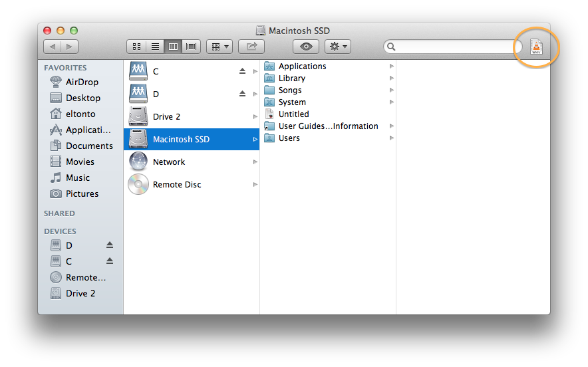Expand the Library folder arrow
This screenshot has width=588, height=367.
click(x=392, y=78)
